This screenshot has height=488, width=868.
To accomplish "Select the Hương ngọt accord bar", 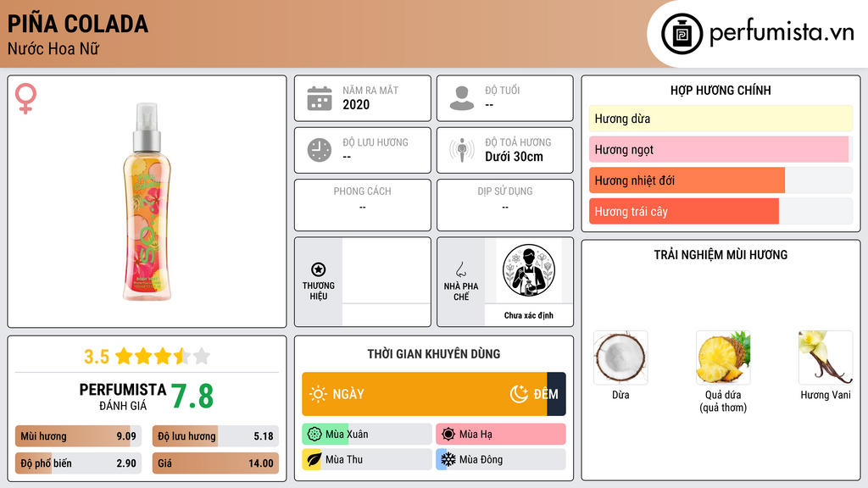I will pos(721,149).
